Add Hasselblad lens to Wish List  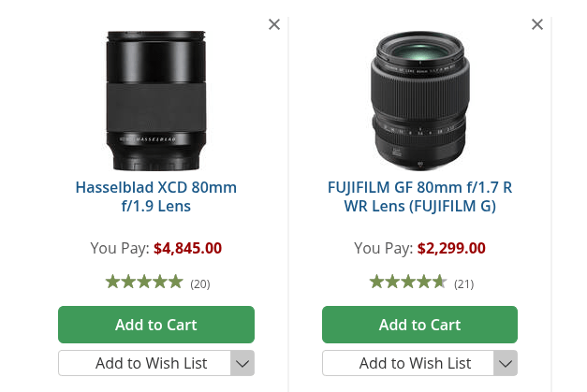[x=144, y=363]
